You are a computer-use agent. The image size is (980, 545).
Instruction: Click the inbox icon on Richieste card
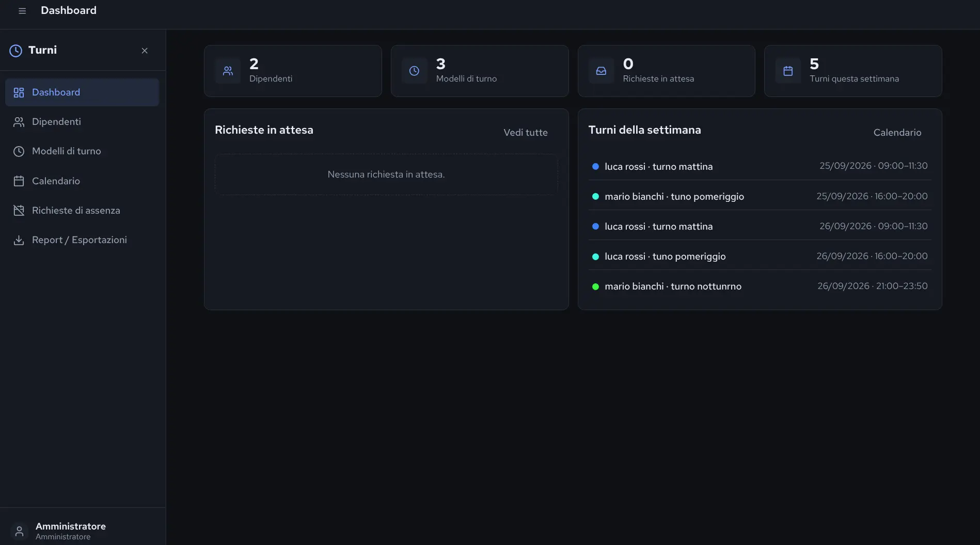(x=601, y=71)
